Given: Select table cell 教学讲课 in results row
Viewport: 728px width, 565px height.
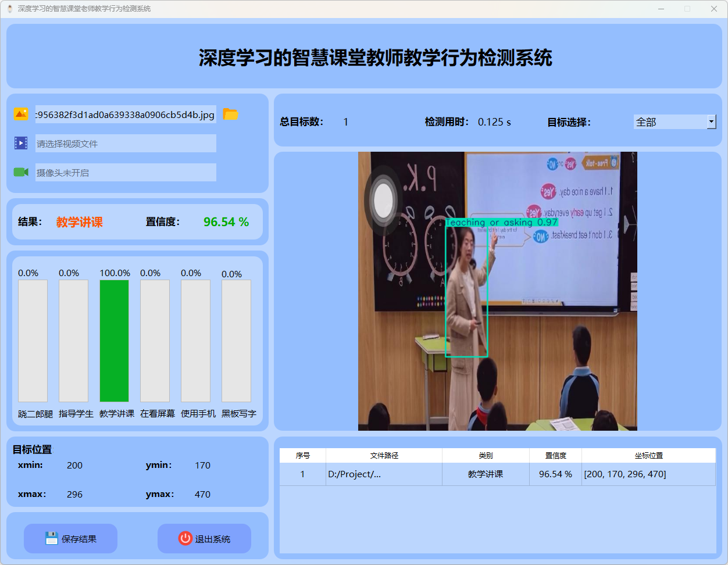Looking at the screenshot, I should click(x=486, y=474).
